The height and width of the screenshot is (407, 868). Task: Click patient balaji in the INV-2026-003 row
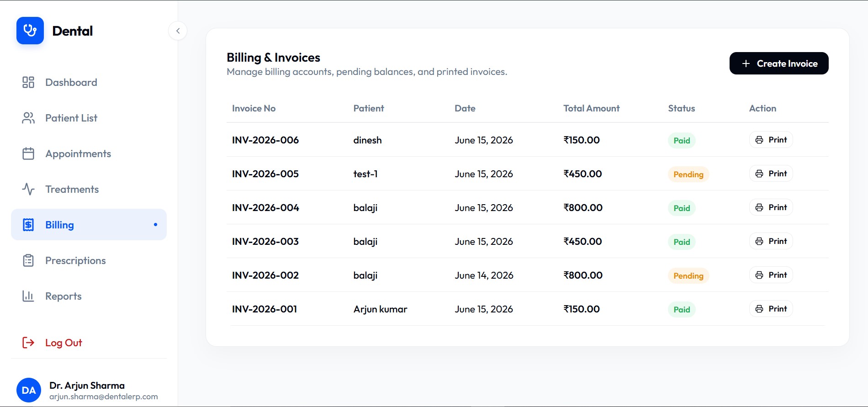click(x=365, y=242)
